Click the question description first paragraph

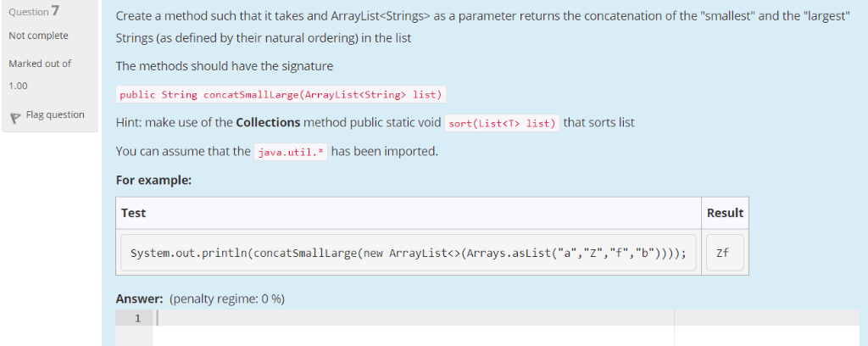[x=482, y=27]
